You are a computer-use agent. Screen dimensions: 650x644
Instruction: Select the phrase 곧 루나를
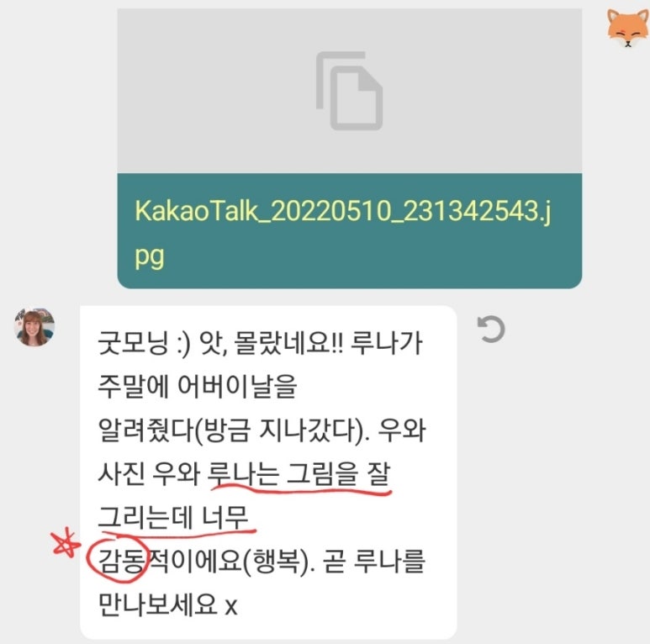[x=374, y=562]
